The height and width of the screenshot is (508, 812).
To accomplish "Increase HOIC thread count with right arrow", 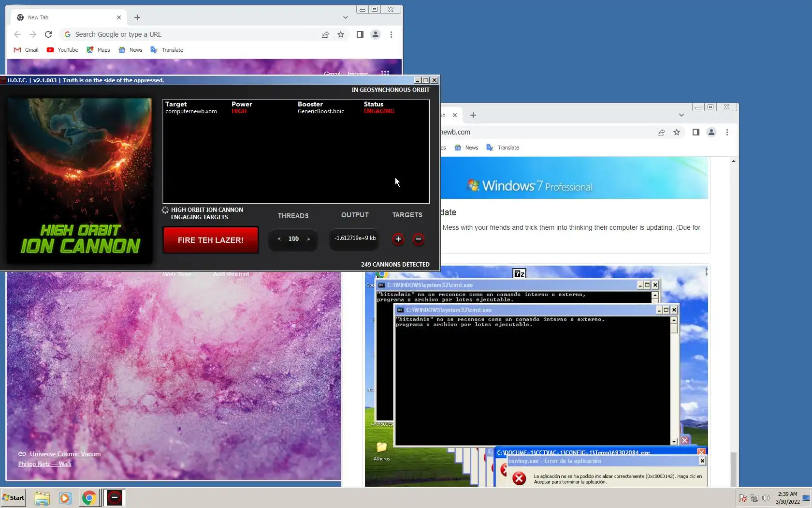I will [308, 239].
